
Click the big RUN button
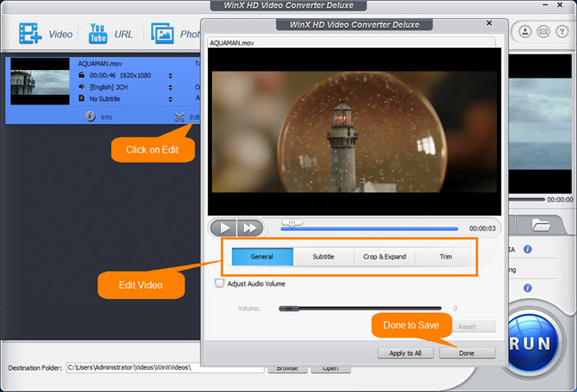[531, 343]
